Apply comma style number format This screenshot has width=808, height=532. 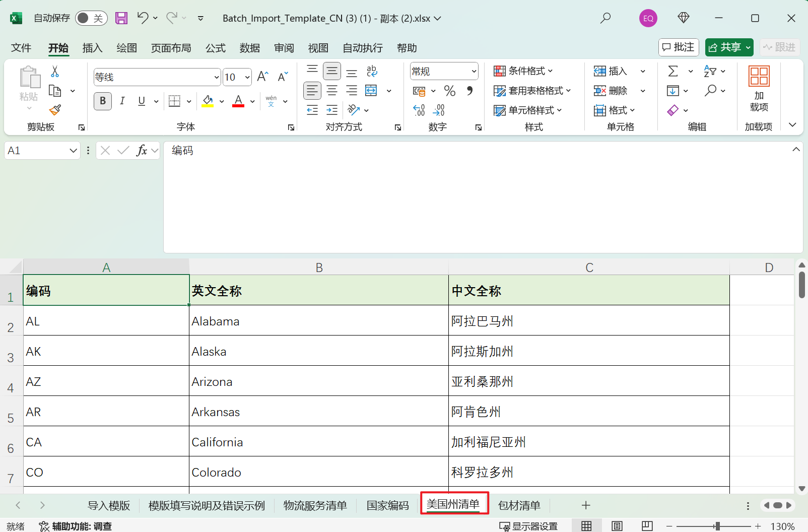469,91
